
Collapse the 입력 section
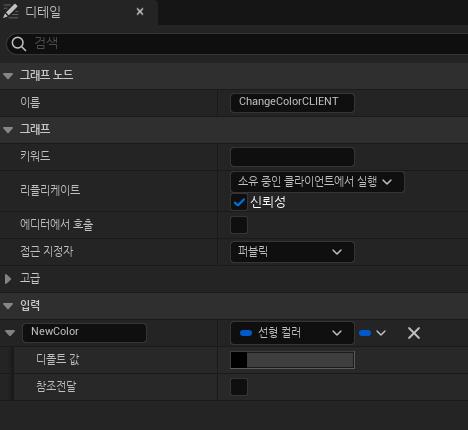(x=8, y=305)
